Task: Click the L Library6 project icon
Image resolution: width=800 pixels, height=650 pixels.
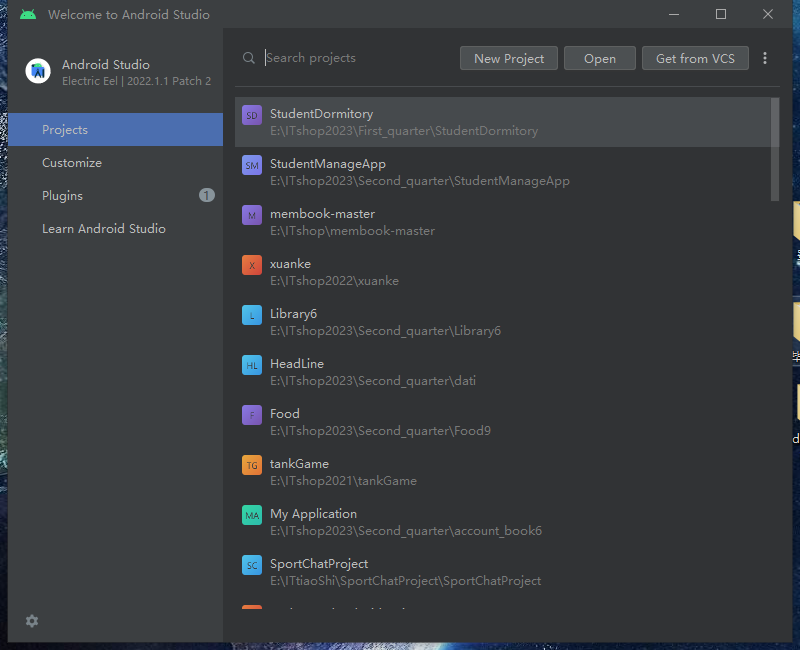Action: click(x=252, y=315)
